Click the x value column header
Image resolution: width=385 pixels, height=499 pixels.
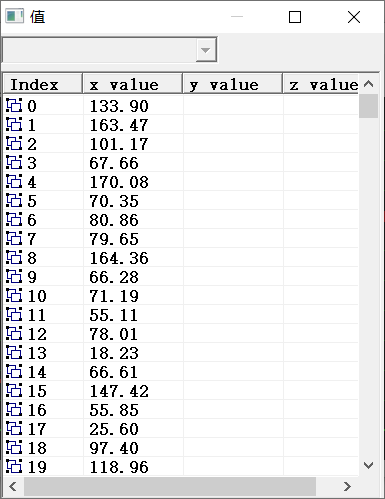[x=133, y=84]
